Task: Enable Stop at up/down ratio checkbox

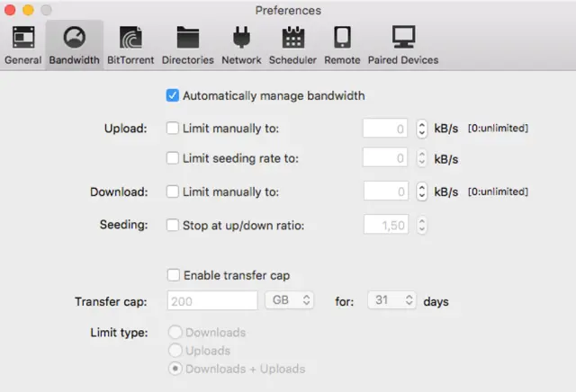Action: pos(173,225)
